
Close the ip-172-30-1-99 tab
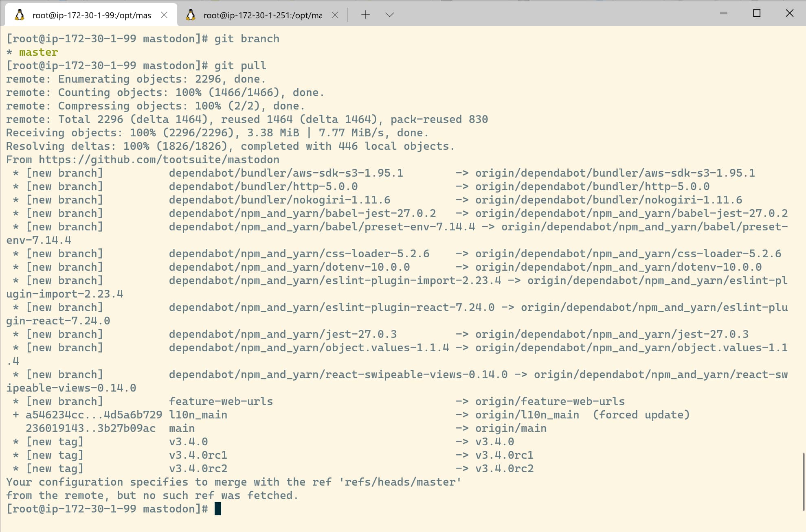click(x=164, y=15)
